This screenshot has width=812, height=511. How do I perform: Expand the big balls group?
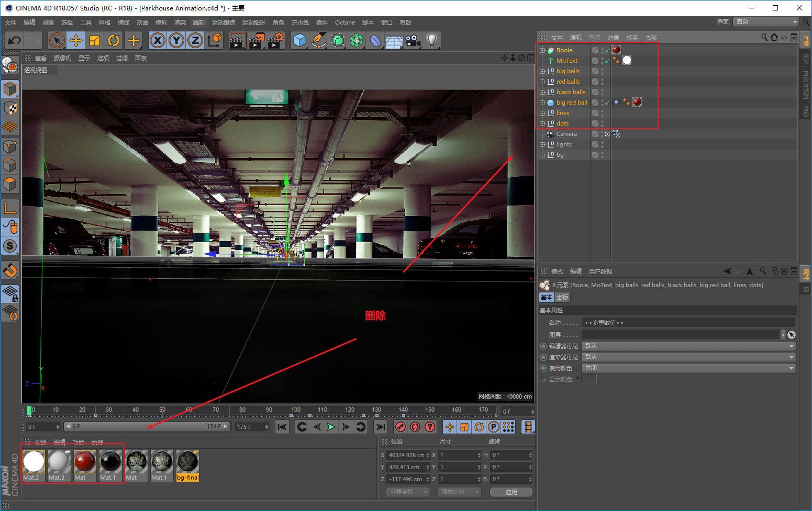pyautogui.click(x=542, y=71)
